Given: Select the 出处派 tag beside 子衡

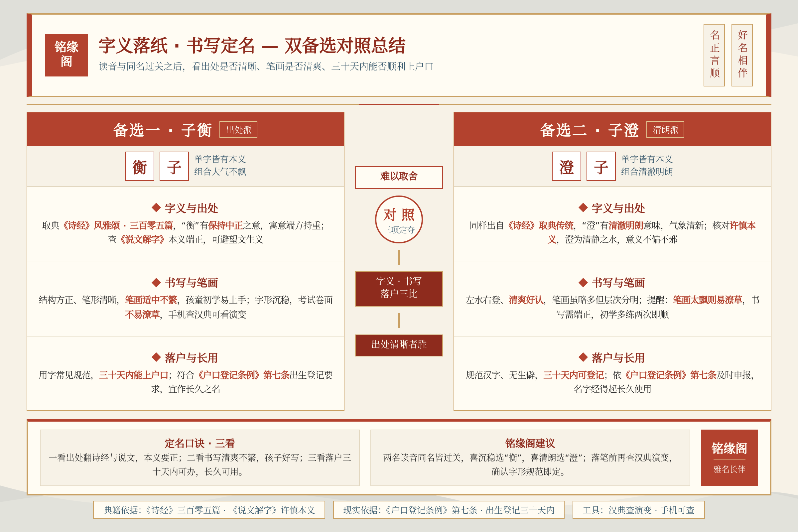Looking at the screenshot, I should click(x=238, y=129).
